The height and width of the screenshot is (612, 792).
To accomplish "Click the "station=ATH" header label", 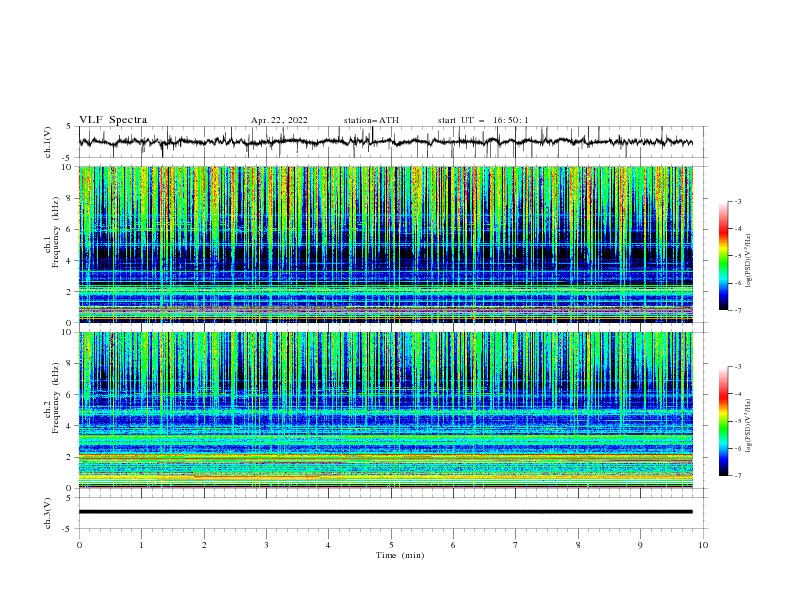I will [x=371, y=120].
